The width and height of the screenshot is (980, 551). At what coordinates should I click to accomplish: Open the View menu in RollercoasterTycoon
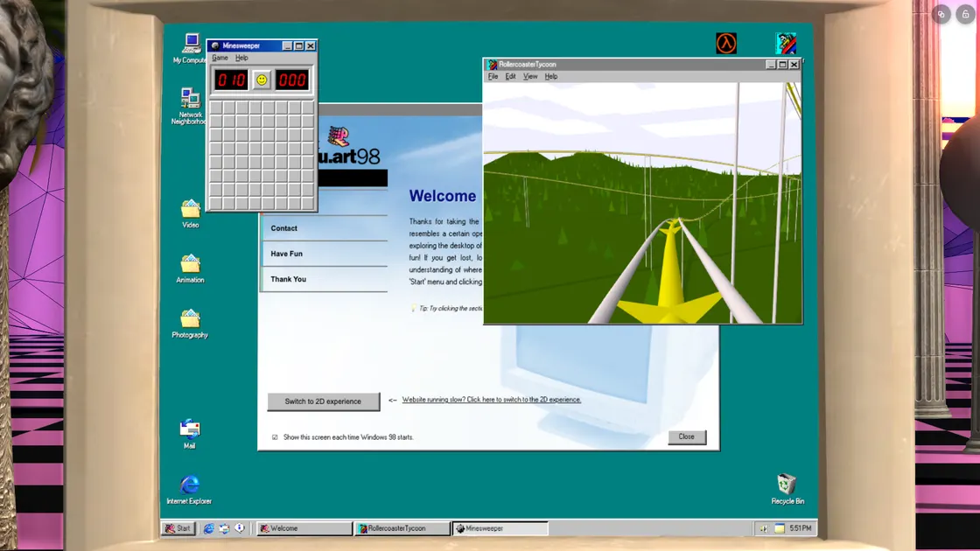(530, 76)
